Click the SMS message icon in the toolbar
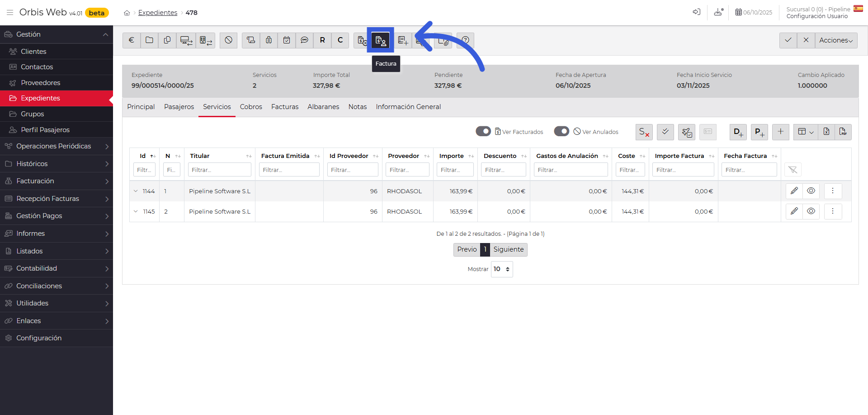This screenshot has height=415, width=868. [x=304, y=40]
